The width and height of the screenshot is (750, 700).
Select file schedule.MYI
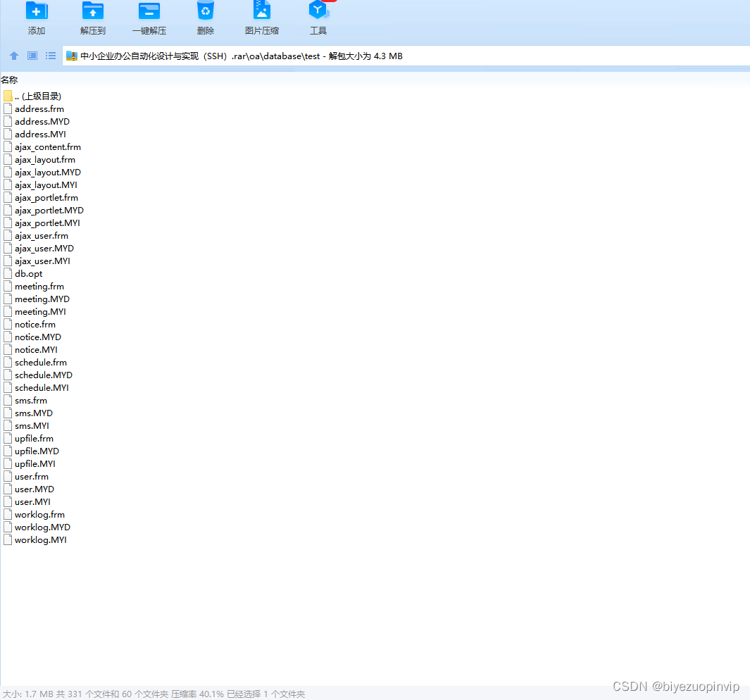point(42,387)
